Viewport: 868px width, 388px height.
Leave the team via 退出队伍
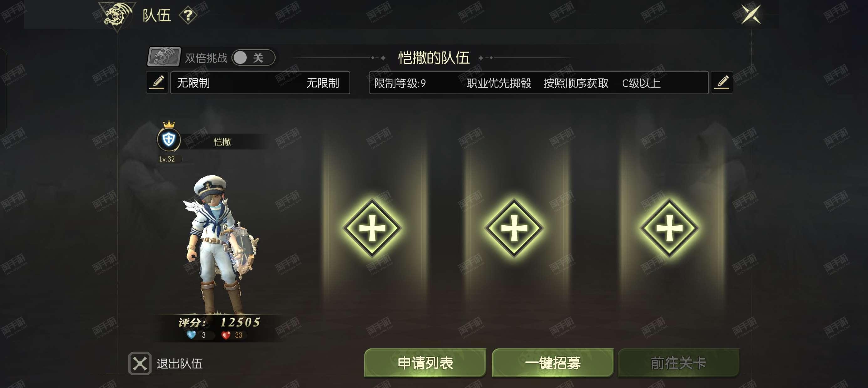click(x=165, y=363)
